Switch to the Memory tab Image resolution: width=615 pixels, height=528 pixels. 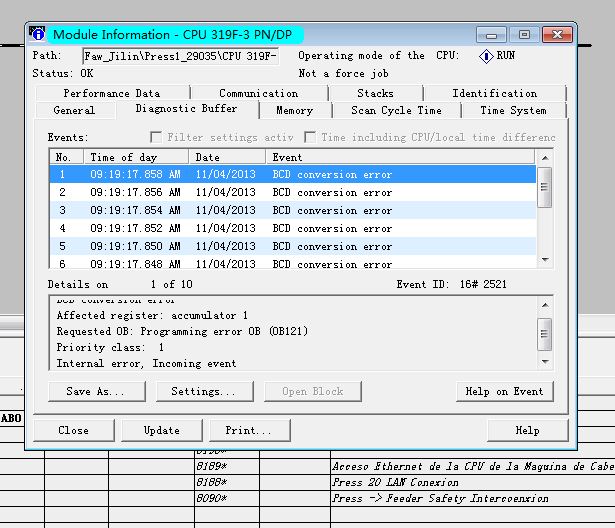[x=294, y=110]
